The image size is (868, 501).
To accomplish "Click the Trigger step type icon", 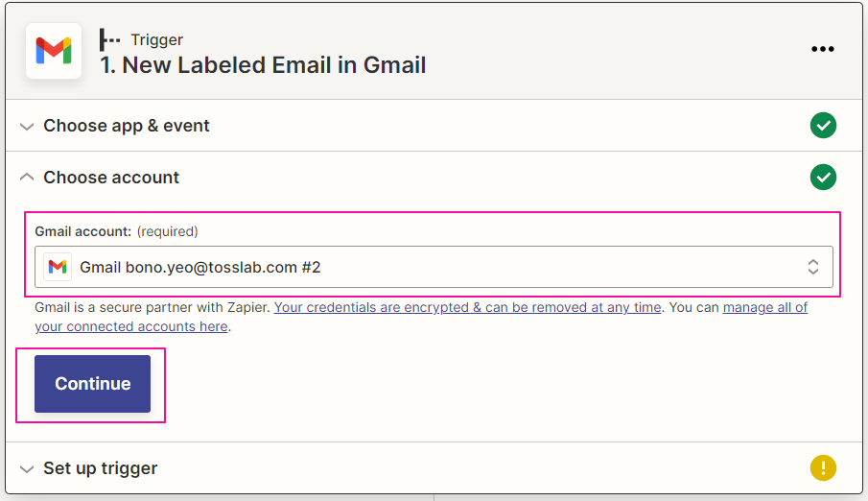I will tap(110, 40).
